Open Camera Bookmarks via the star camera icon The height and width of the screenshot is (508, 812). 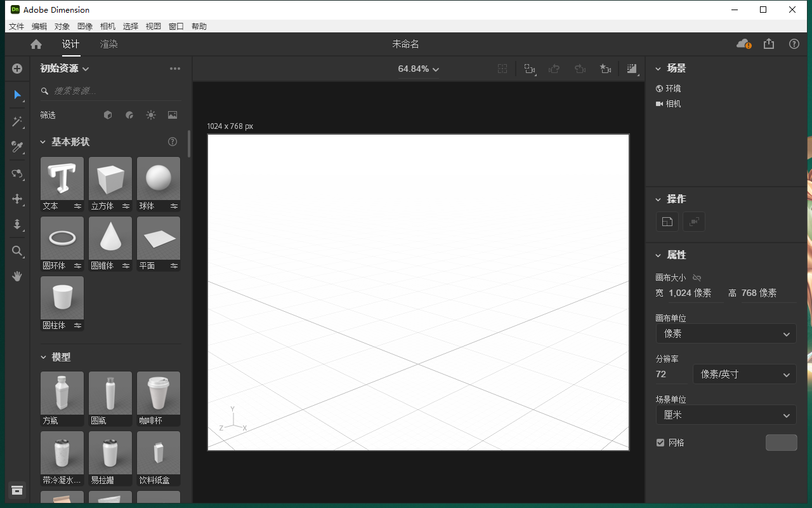pyautogui.click(x=605, y=69)
